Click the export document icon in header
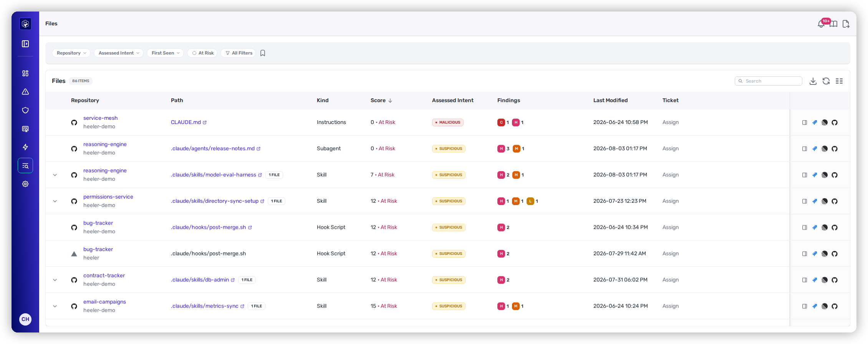This screenshot has width=868, height=344. tap(846, 24)
